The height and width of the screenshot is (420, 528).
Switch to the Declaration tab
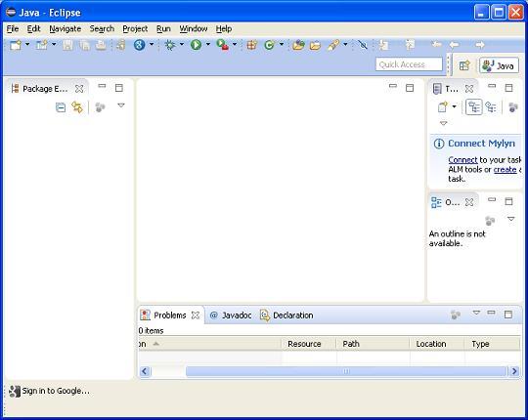pos(286,315)
